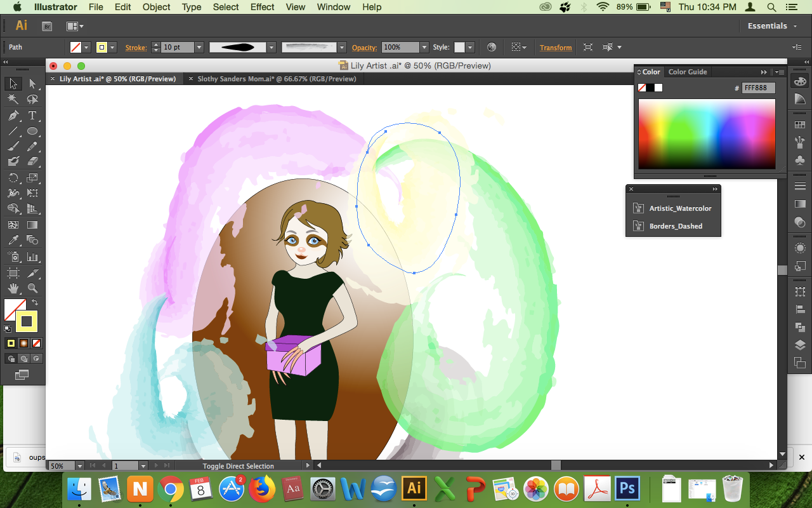Set paint mode to None

(36, 343)
